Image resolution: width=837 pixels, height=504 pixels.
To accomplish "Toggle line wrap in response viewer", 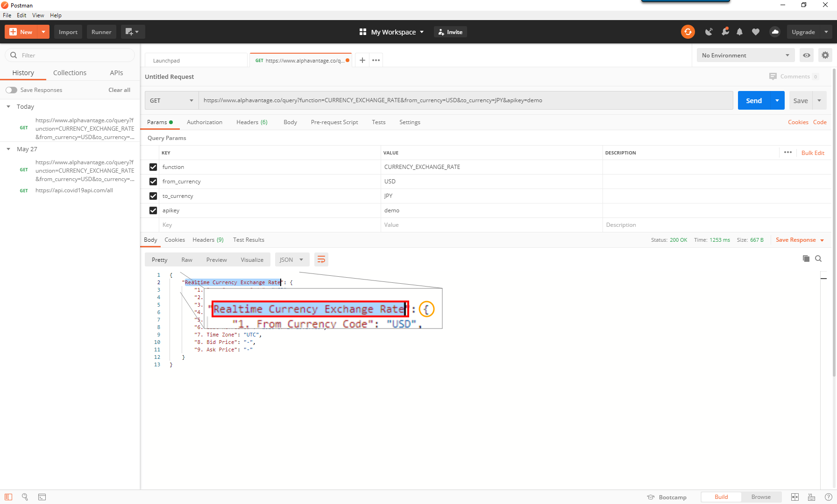I will point(321,259).
